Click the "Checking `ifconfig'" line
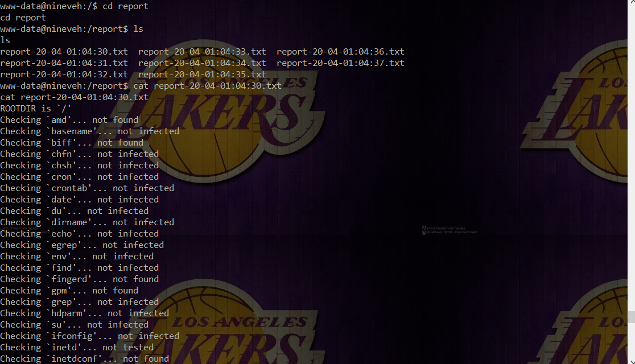Image resolution: width=635 pixels, height=364 pixels. click(89, 336)
